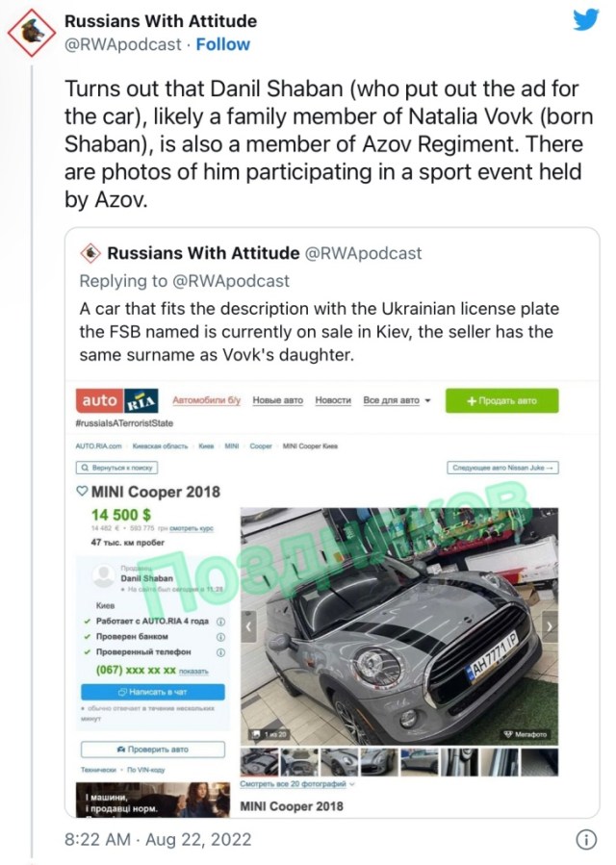Click the Twitter bird logo

pyautogui.click(x=585, y=20)
